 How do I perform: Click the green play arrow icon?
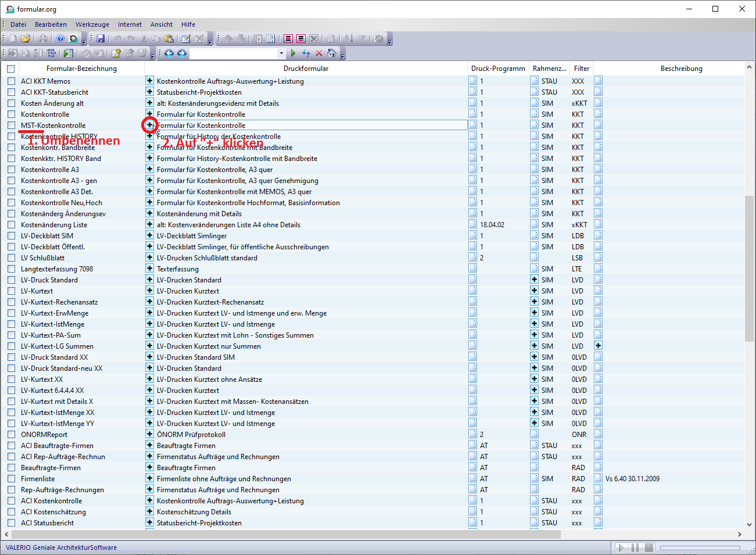[x=293, y=53]
